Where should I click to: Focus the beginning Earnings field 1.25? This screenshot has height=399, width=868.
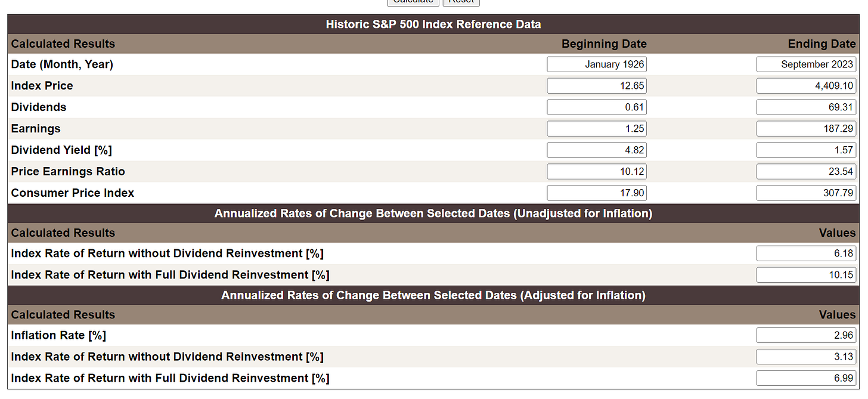click(597, 129)
